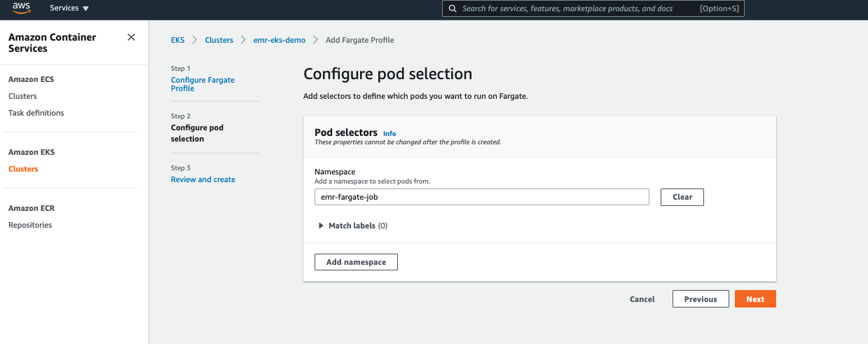Click the 'Amazon ECS' sidebar heading
Screen dimensions: 868x344
pos(31,79)
